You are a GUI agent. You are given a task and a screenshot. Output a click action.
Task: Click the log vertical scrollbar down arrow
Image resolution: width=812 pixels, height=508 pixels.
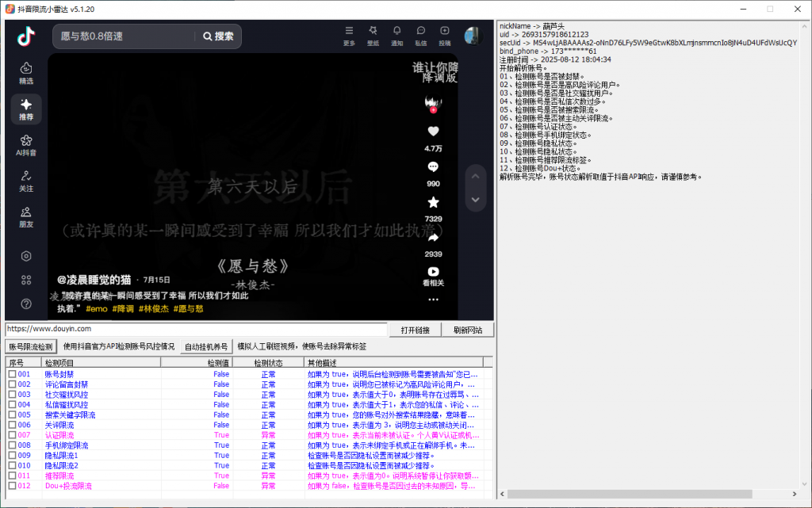[804, 484]
